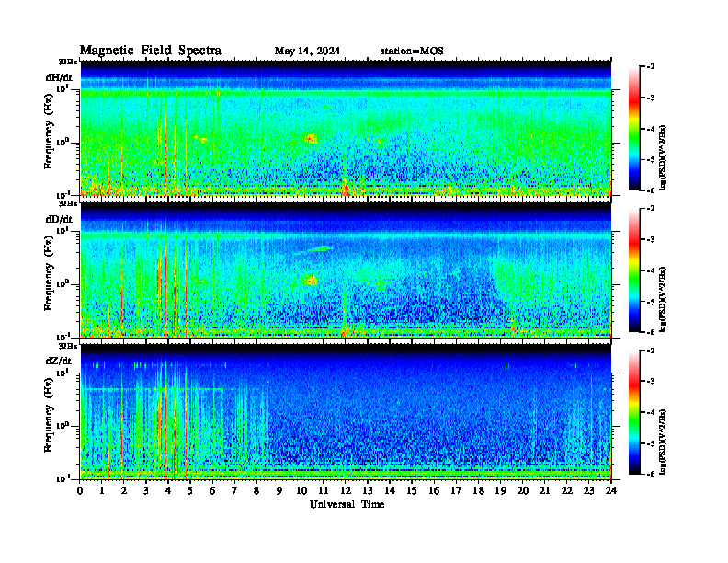This screenshot has width=728, height=563.
Task: Click the "-6" value on dZ/dt color scale
Action: (x=651, y=474)
